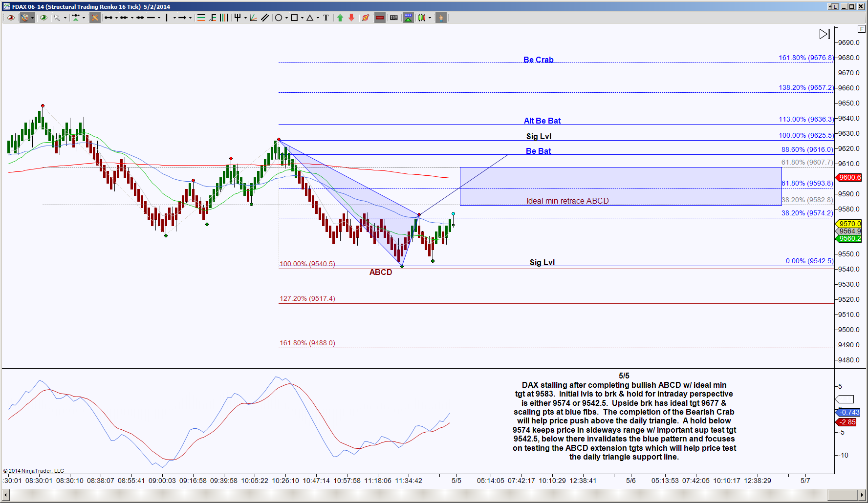868x503 pixels.
Task: Select the closely spaced double-dot line tool
Action: point(124,18)
